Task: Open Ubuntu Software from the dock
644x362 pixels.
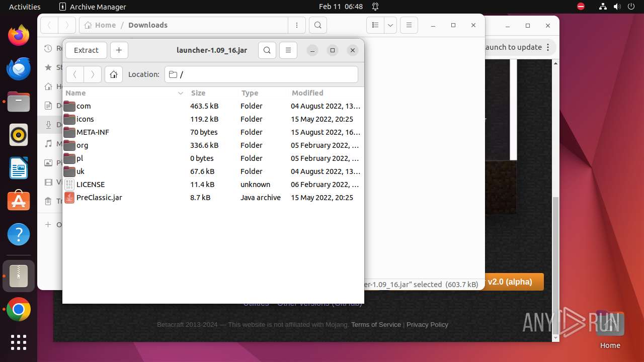Action: coord(19,202)
